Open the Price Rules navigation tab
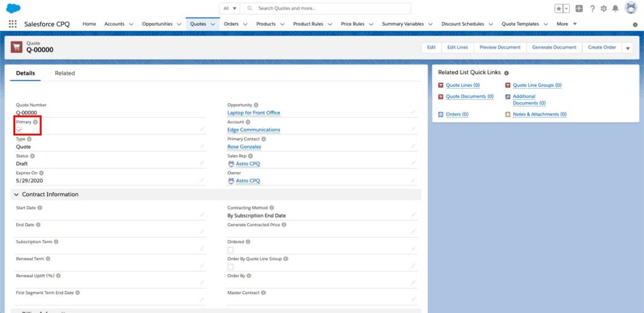Image resolution: width=644 pixels, height=313 pixels. pos(352,24)
